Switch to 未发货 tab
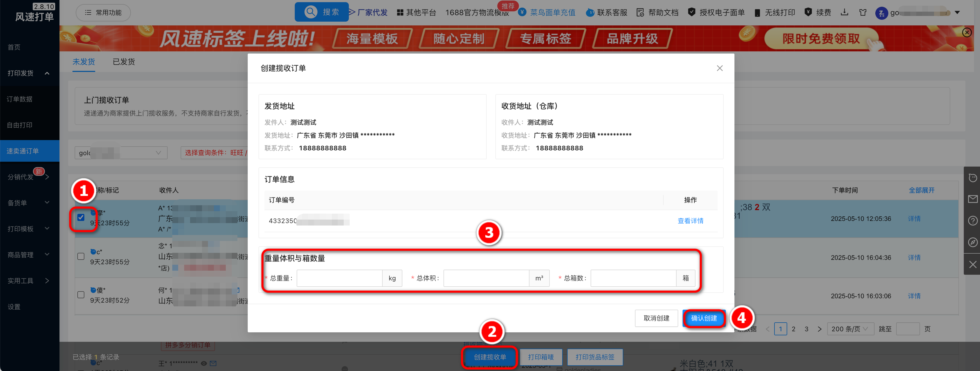980x371 pixels. point(84,62)
